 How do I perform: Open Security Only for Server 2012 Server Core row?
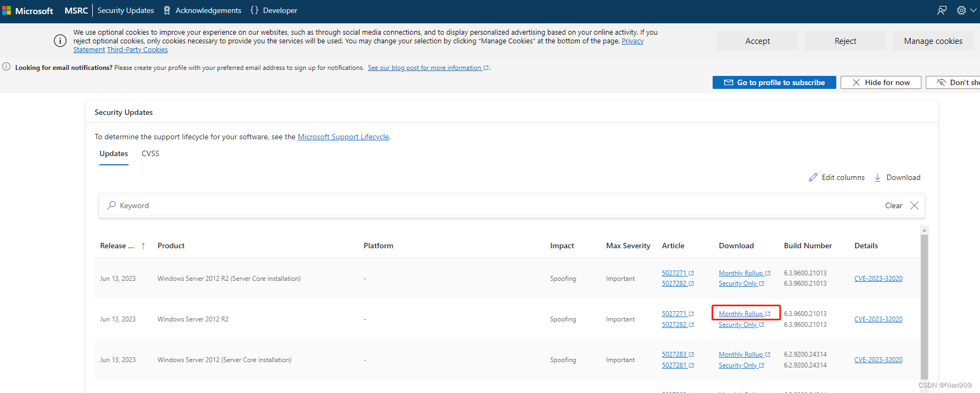click(741, 365)
